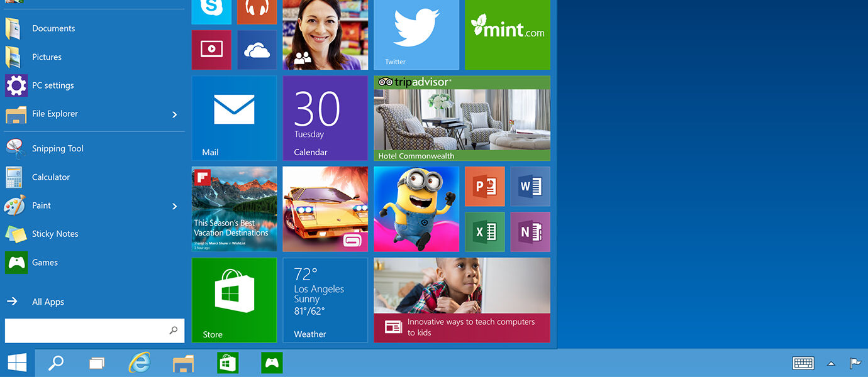The image size is (868, 377).
Task: Open the Twitter tile
Action: tap(416, 35)
